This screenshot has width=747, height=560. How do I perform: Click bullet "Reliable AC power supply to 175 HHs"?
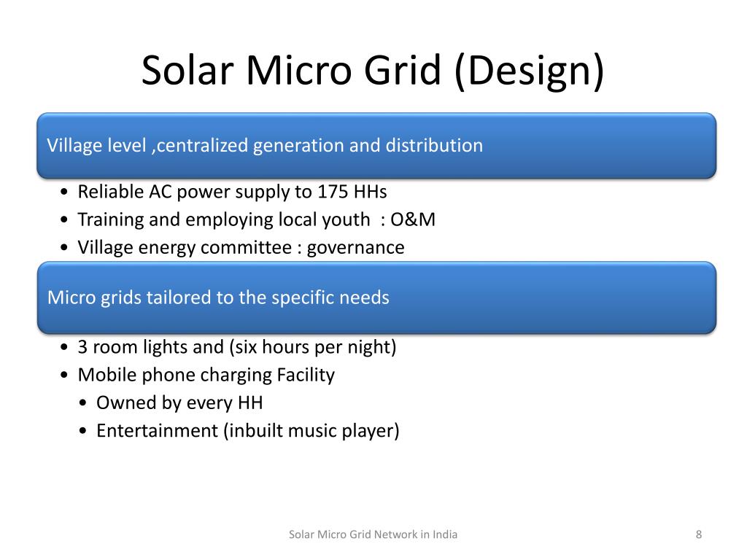pyautogui.click(x=232, y=192)
